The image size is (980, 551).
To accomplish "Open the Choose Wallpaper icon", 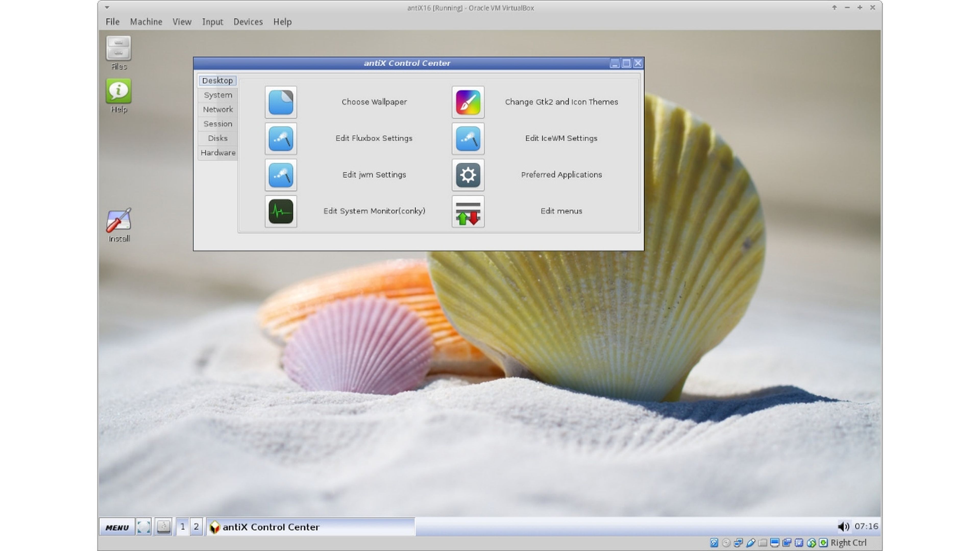I will coord(281,102).
